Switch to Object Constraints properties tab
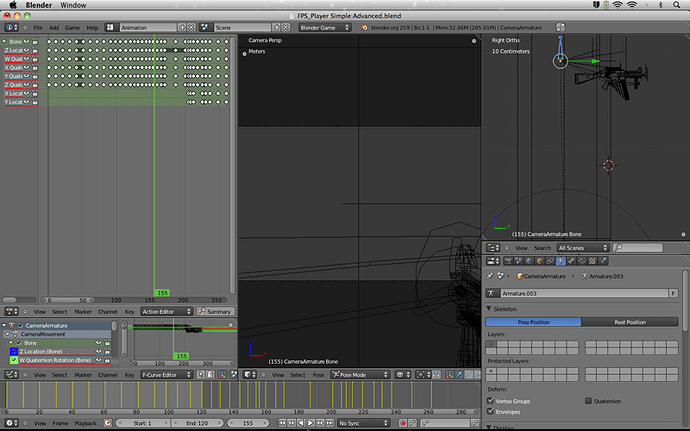Screen dimensions: 690x431 [550, 261]
